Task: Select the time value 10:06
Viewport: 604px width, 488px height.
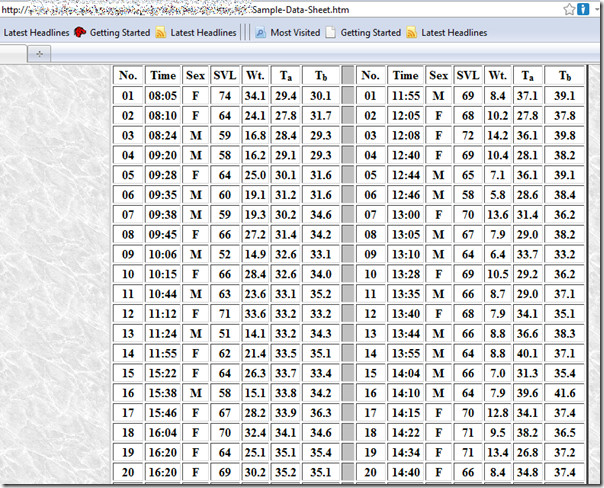Action: [163, 254]
